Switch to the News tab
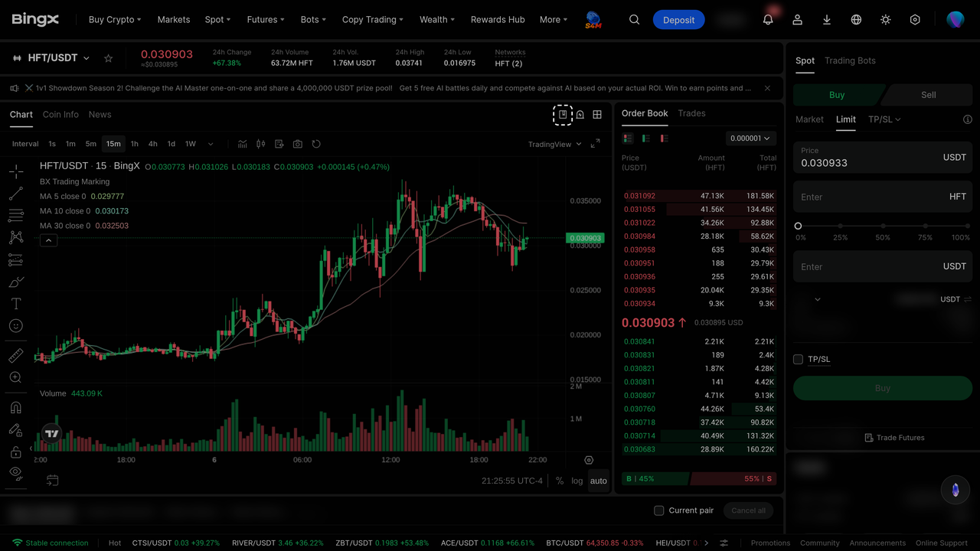 100,115
